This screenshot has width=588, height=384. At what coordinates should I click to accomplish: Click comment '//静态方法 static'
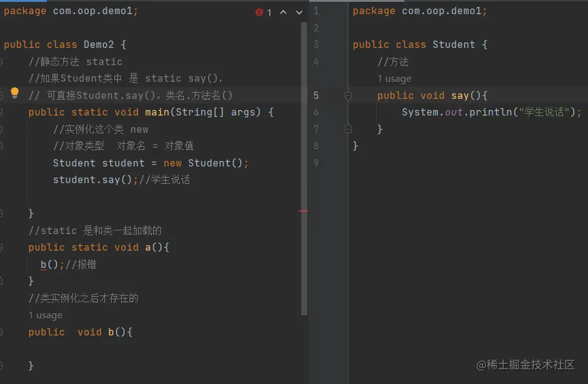76,61
